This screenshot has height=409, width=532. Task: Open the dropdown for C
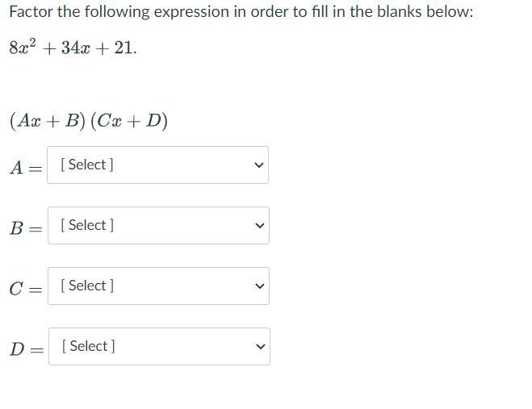click(157, 286)
